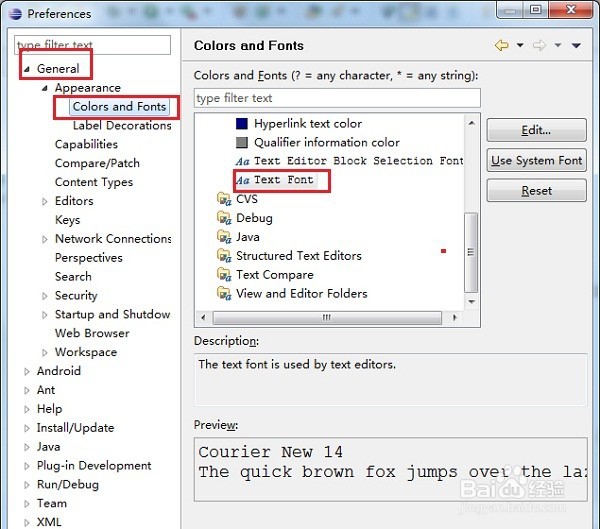The width and height of the screenshot is (600, 529).
Task: Click the vertical scrollbar thumb in font list
Action: tap(471, 253)
